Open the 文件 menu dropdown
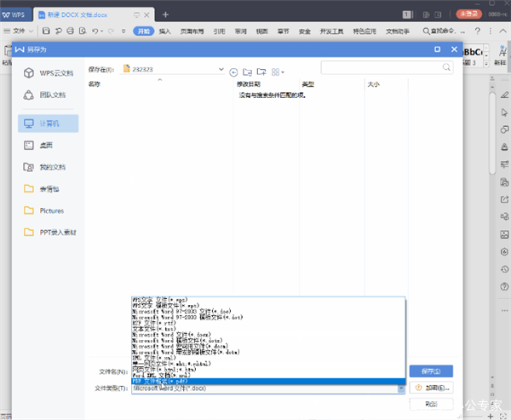Viewport: 511px width, 420px height. click(19, 31)
